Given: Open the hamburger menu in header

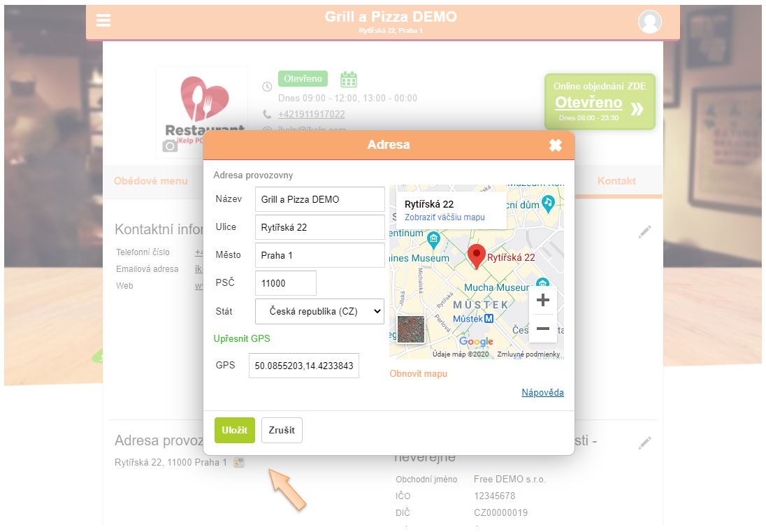Looking at the screenshot, I should tap(103, 20).
